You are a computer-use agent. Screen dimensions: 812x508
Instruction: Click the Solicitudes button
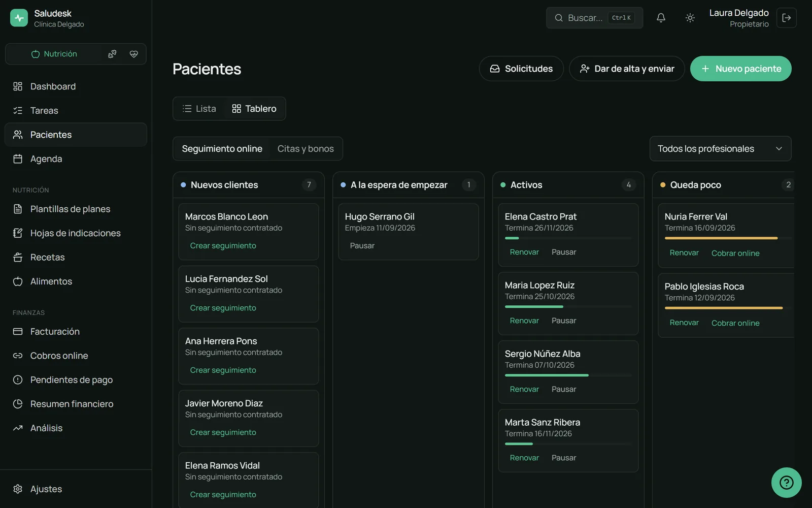point(521,69)
